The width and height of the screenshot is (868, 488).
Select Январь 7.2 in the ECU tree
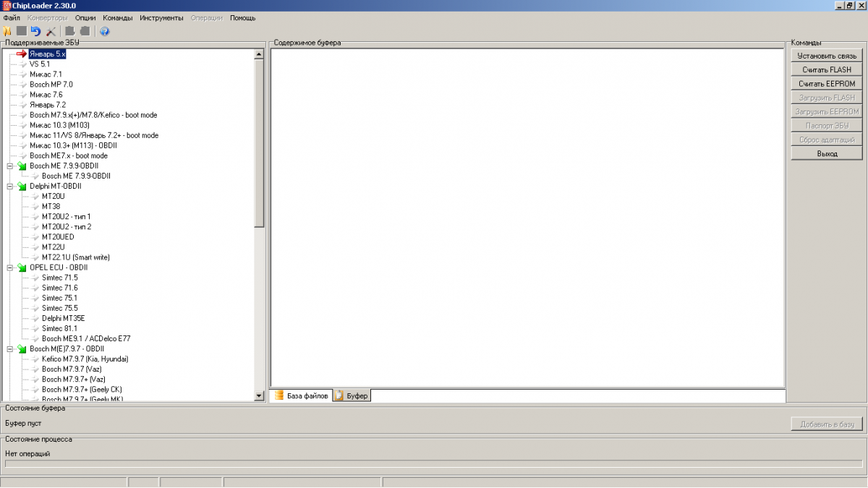[48, 105]
